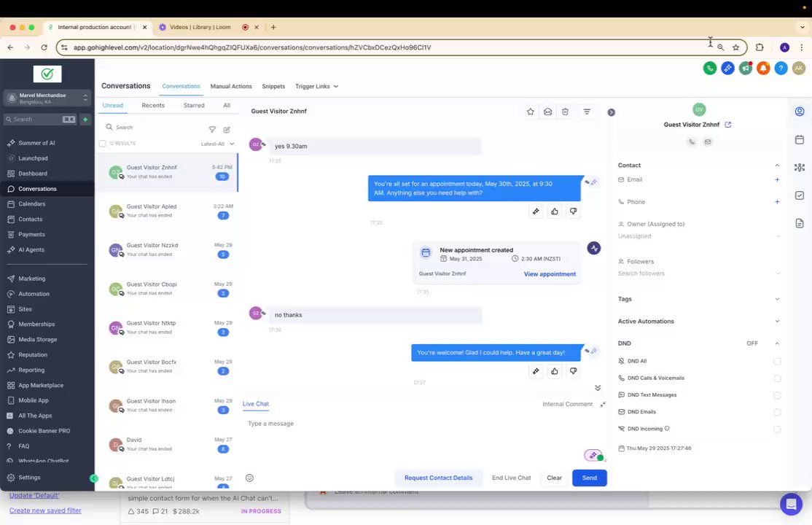Viewport: 812px width, 525px height.
Task: Tick the select-all results checkbox
Action: pos(103,144)
